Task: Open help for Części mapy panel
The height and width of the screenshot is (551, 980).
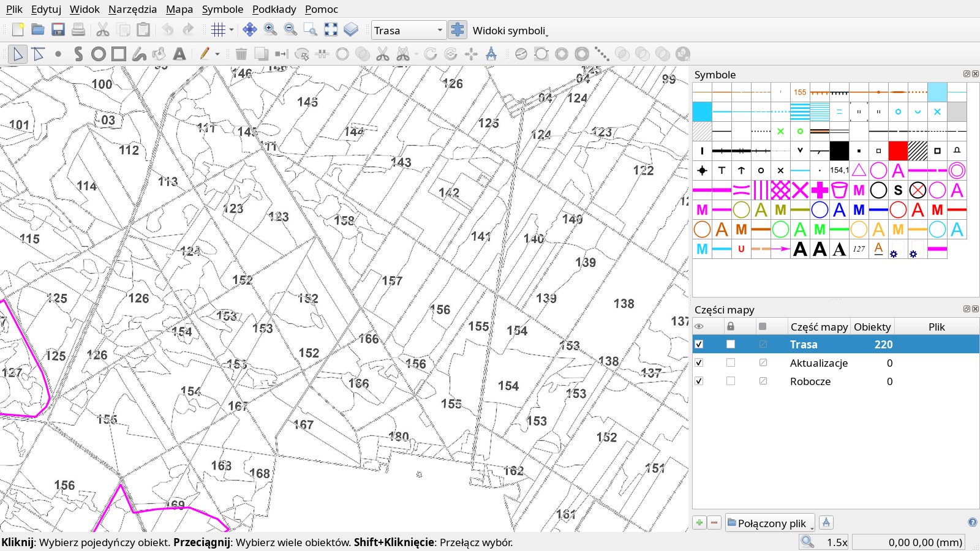Action: tap(972, 522)
